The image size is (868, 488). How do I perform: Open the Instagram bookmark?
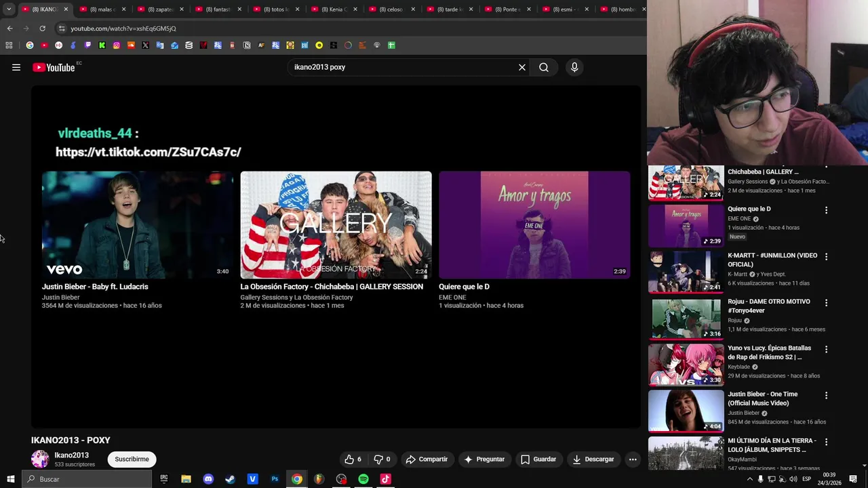click(117, 45)
